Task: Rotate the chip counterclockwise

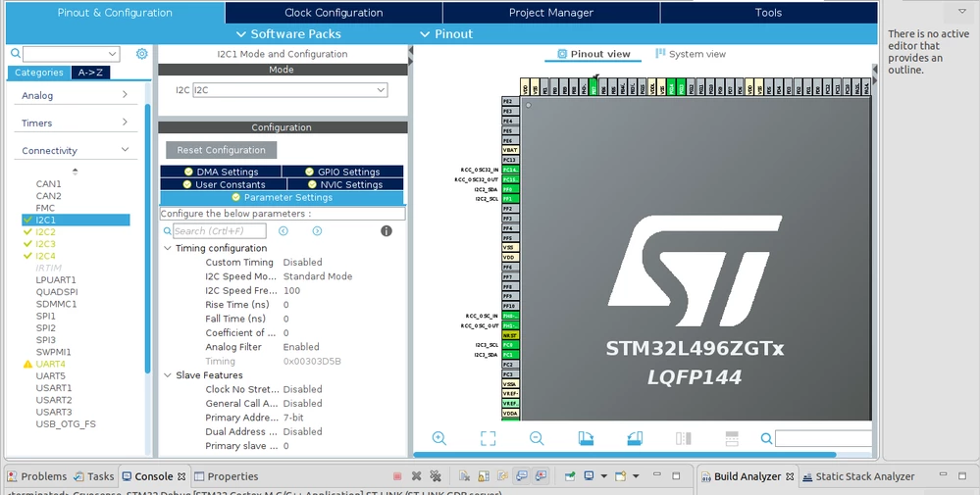Action: (635, 438)
